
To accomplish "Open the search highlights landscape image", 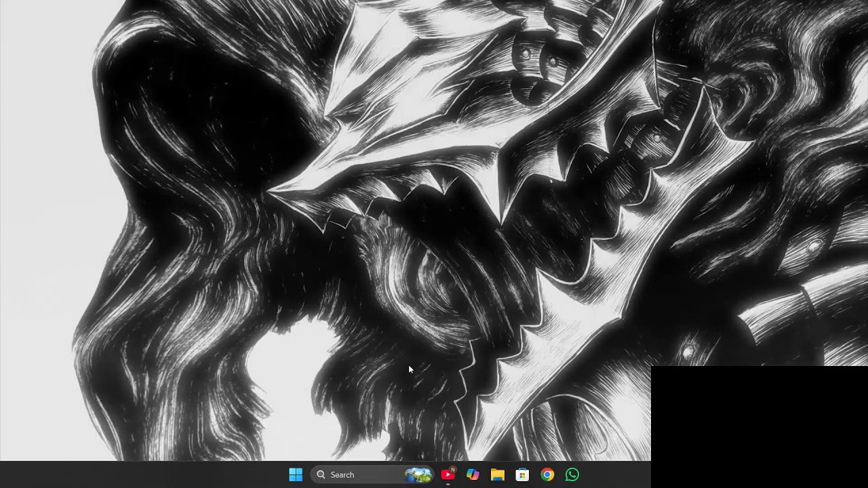I will [418, 474].
